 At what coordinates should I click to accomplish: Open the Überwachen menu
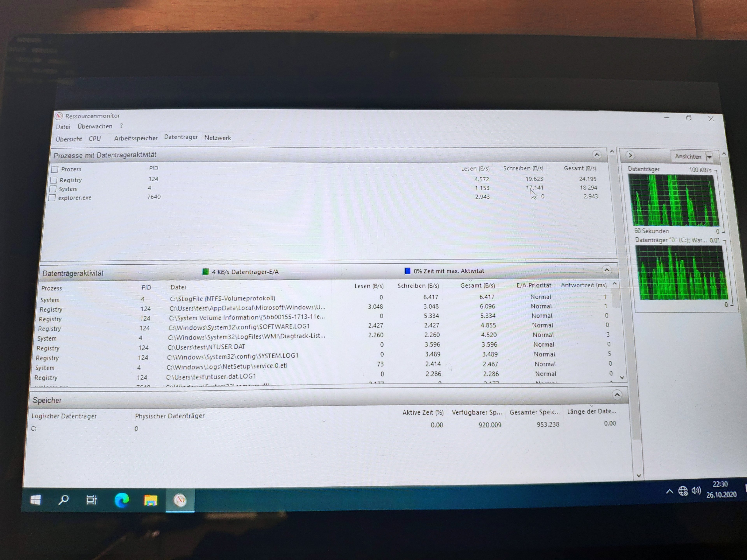click(95, 126)
